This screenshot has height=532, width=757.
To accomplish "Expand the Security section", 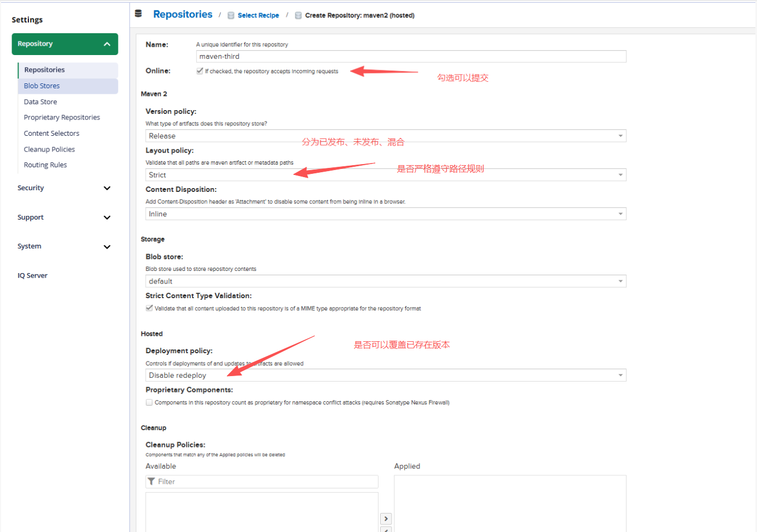I will [x=107, y=188].
